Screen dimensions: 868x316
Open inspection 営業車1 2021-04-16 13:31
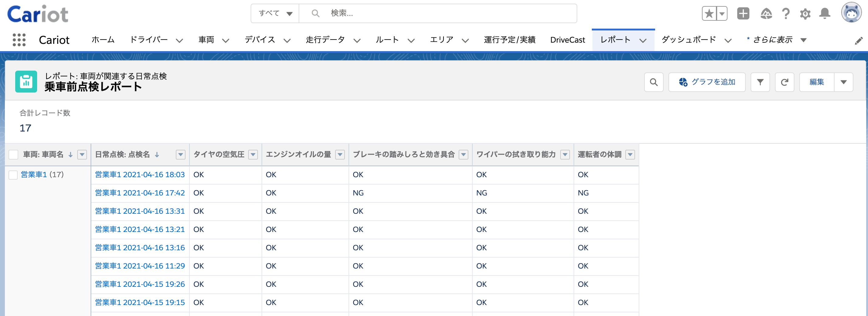tap(140, 211)
